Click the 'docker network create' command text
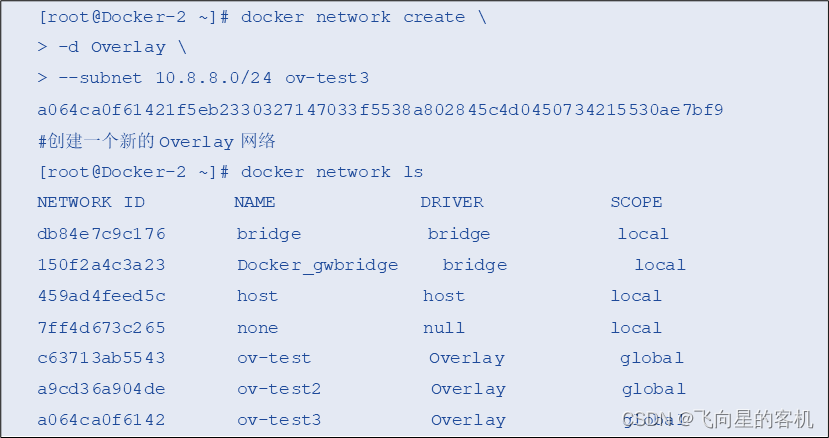Viewport: 829px width, 438px height. click(x=353, y=17)
